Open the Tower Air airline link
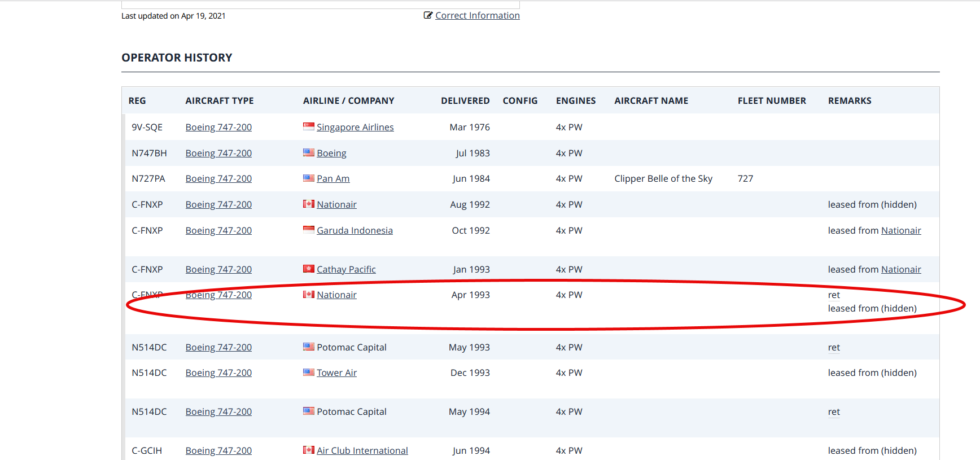This screenshot has width=980, height=460. click(x=336, y=373)
